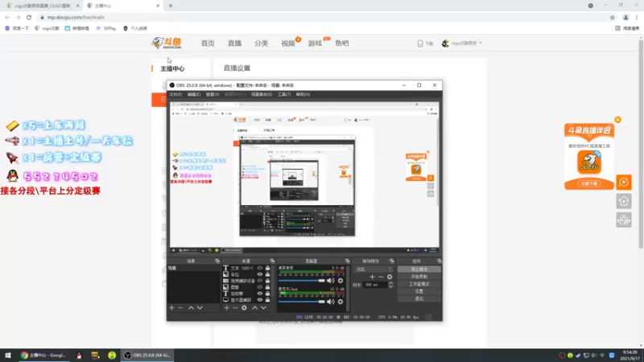Toggle visibility of 视频捕获设备 source
Viewport: 644px width, 362px height.
click(259, 281)
